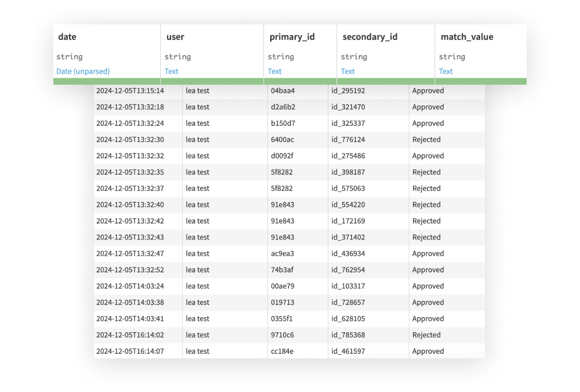The height and width of the screenshot is (392, 580).
Task: Select cell 2024-12-05T13:15:14
Action: point(130,91)
